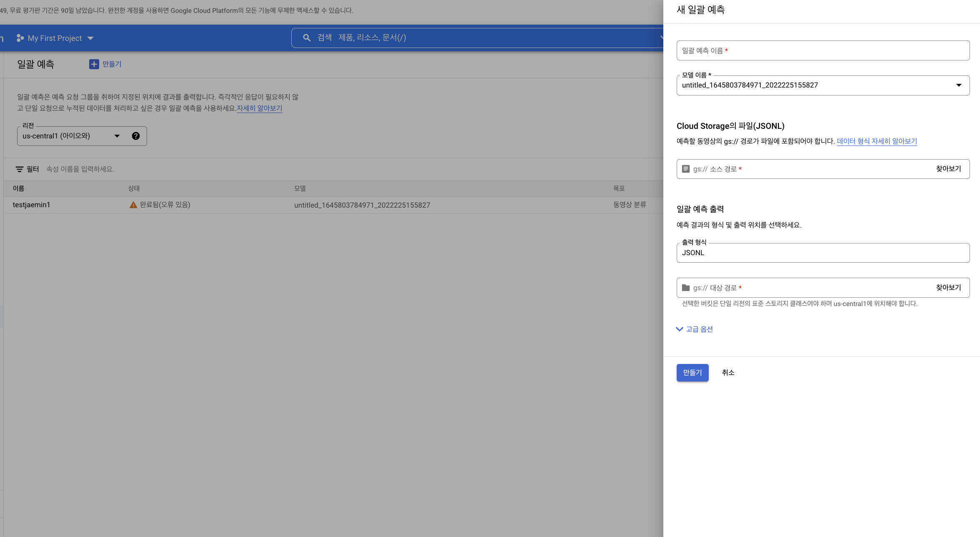The image size is (980, 537).
Task: Open the testjaemin1 batch prediction row
Action: coord(31,205)
